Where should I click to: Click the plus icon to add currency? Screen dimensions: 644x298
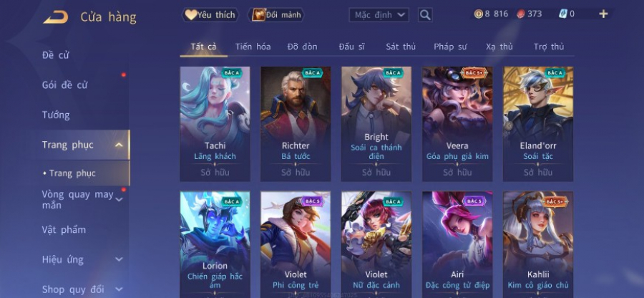click(603, 14)
